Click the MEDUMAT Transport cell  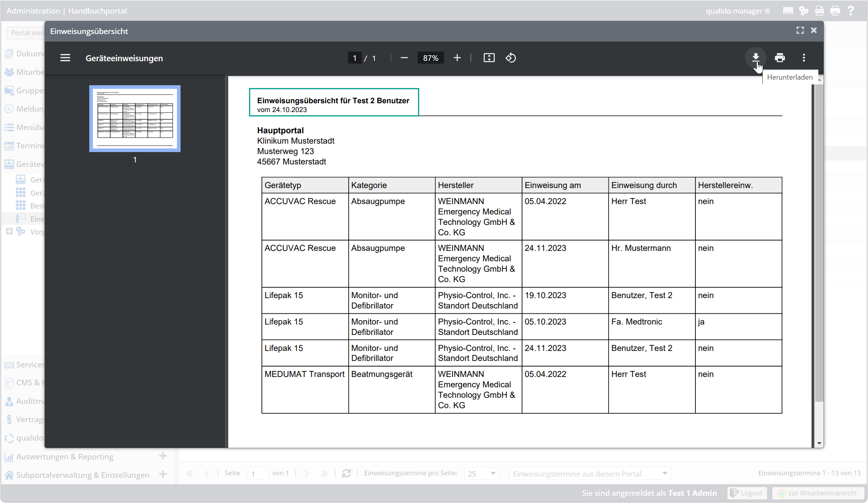point(305,390)
